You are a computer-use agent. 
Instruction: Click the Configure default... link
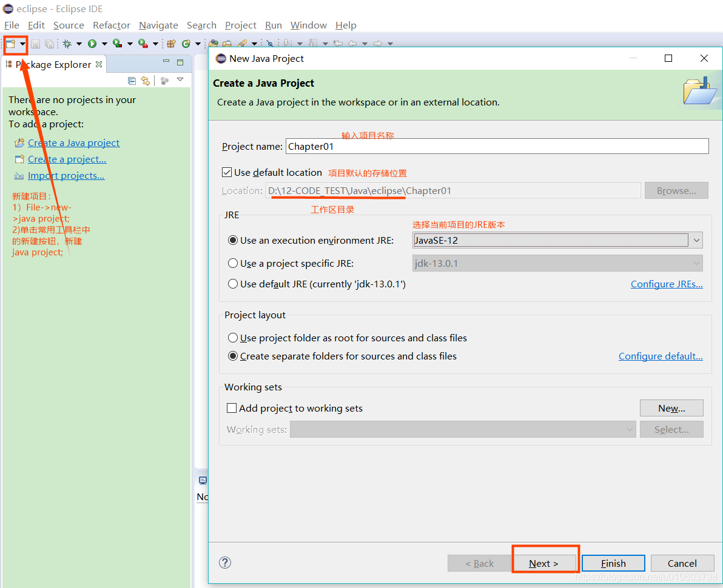pyautogui.click(x=661, y=356)
